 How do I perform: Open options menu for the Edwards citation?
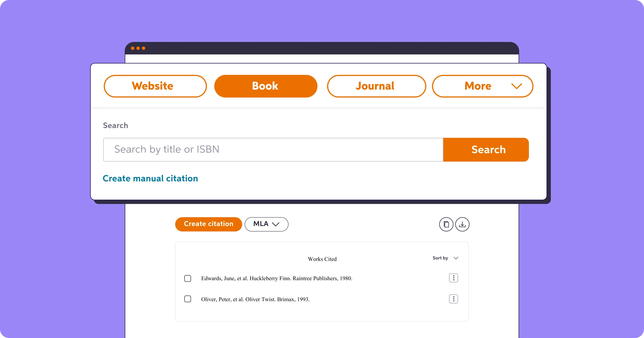tap(454, 278)
